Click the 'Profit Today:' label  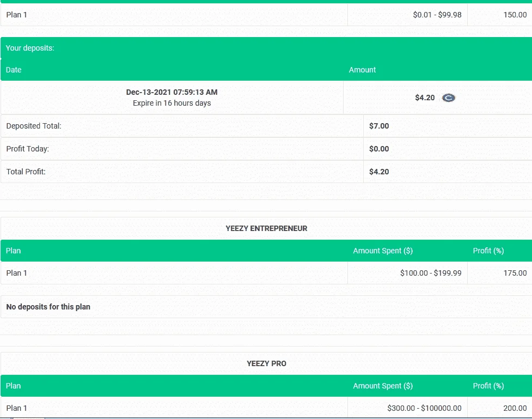coord(27,149)
